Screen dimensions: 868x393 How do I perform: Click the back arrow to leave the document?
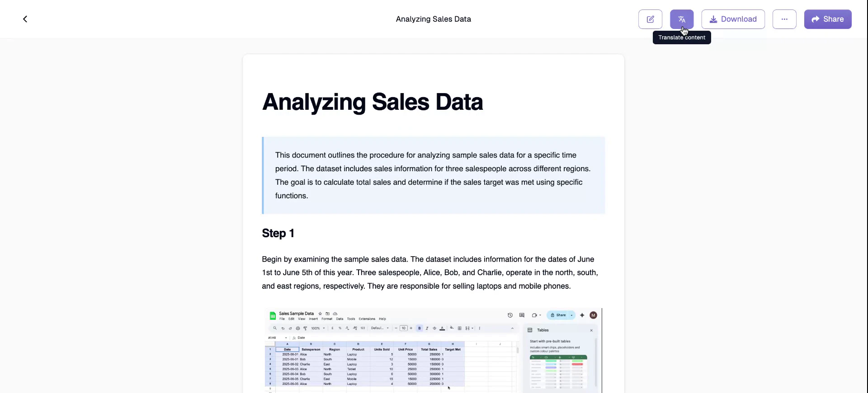[25, 19]
